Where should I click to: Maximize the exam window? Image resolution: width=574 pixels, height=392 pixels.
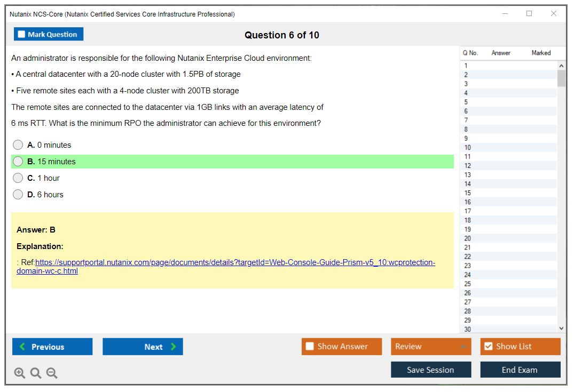[529, 14]
